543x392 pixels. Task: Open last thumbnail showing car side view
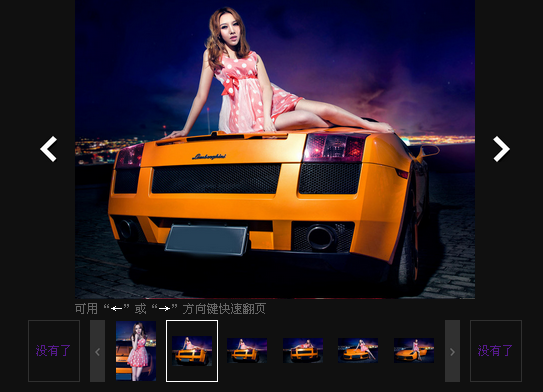click(414, 350)
